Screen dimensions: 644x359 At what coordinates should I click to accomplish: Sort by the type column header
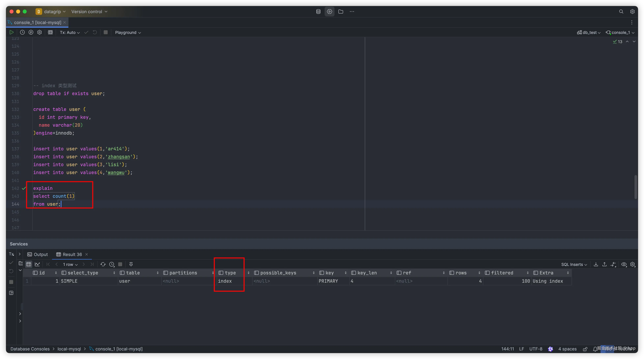[230, 273]
